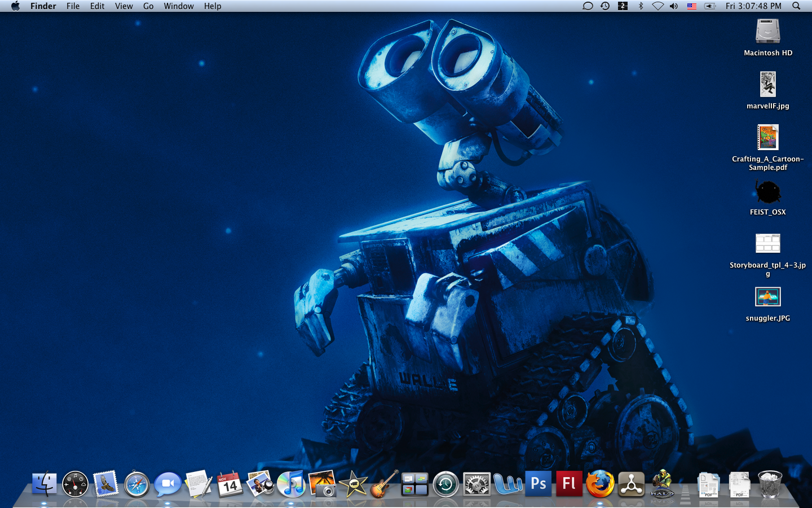Viewport: 812px width, 508px height.
Task: Open the Help menu
Action: [x=213, y=6]
